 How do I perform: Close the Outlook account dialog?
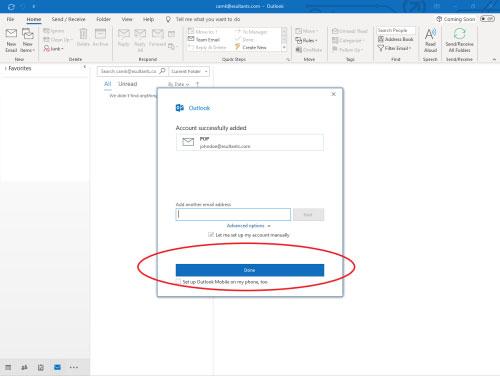[334, 94]
